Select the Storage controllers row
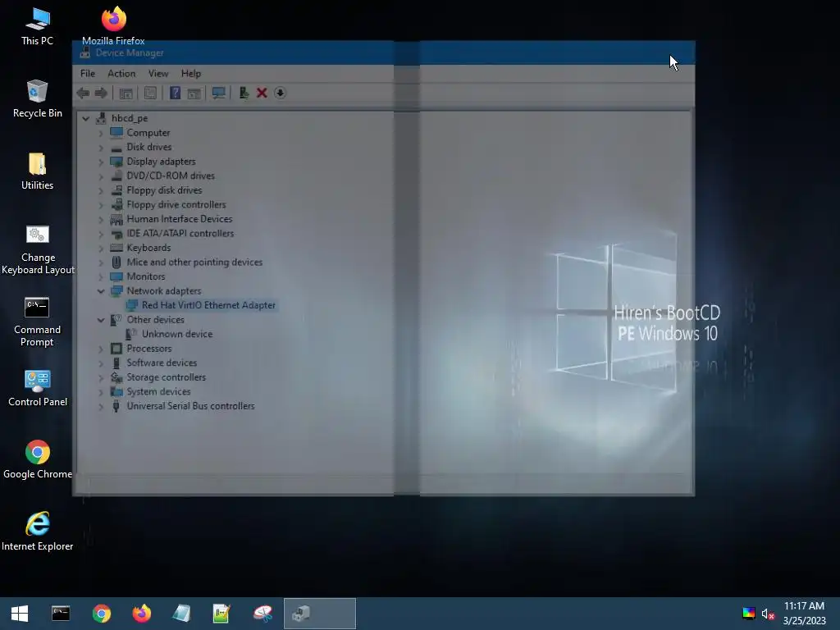 pyautogui.click(x=166, y=377)
